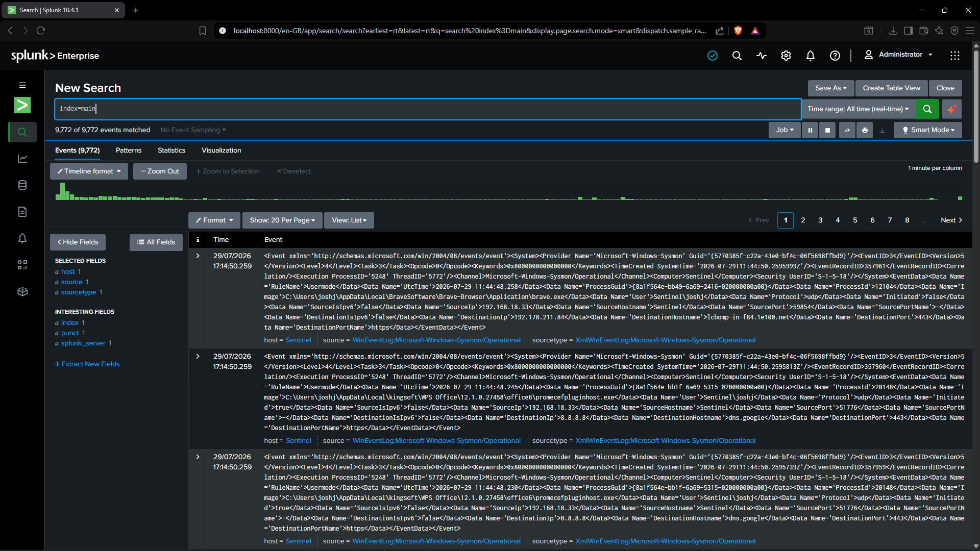Viewport: 980px width, 551px height.
Task: Pause the real-time search job
Action: point(810,130)
